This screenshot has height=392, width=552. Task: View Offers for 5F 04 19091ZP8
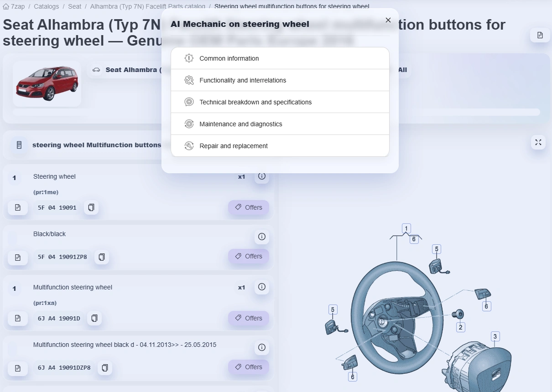(x=249, y=256)
